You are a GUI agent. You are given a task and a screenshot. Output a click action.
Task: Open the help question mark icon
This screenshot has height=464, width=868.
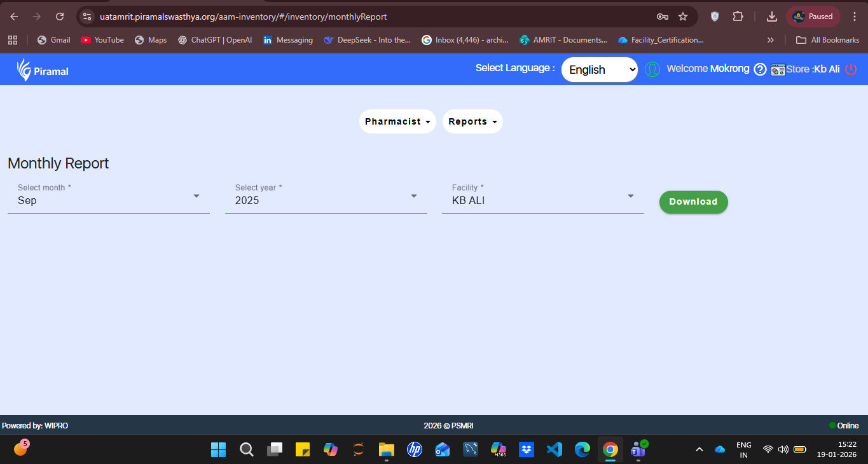[x=760, y=69]
